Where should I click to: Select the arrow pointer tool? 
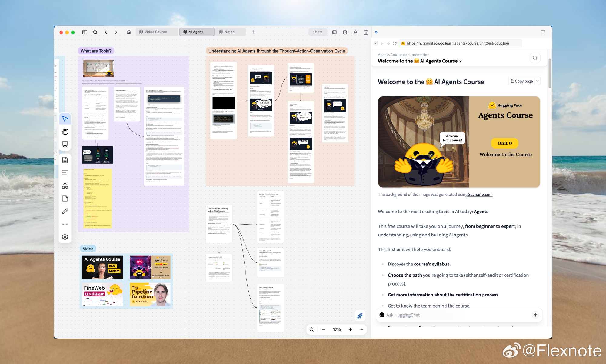(x=65, y=119)
